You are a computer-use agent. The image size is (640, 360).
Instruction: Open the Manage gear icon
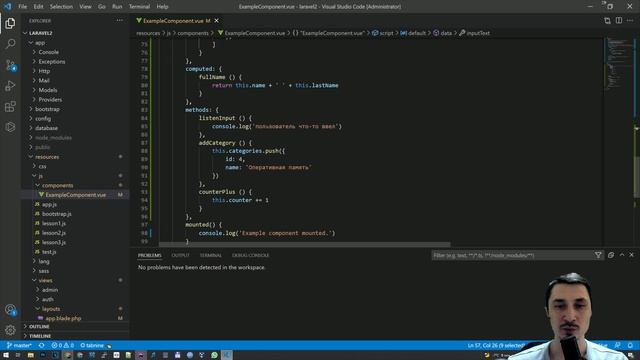click(10, 330)
